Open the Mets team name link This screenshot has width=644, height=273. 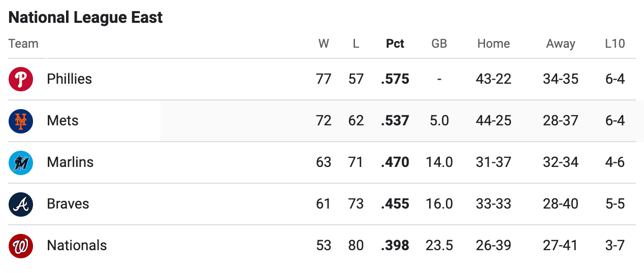(x=62, y=121)
